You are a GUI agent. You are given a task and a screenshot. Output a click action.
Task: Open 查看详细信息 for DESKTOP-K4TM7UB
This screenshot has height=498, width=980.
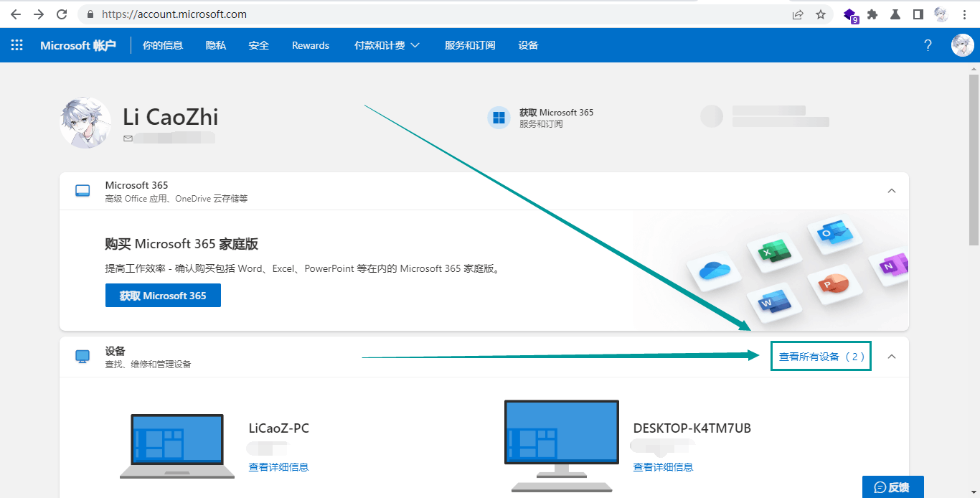(664, 467)
